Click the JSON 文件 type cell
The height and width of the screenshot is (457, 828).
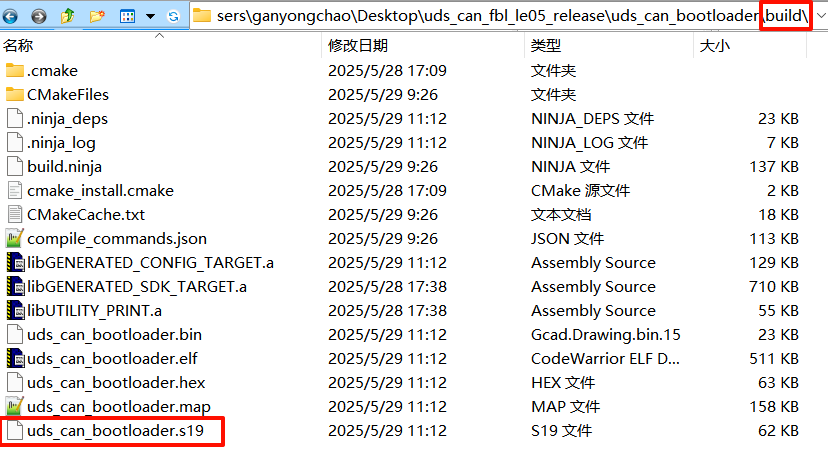567,239
